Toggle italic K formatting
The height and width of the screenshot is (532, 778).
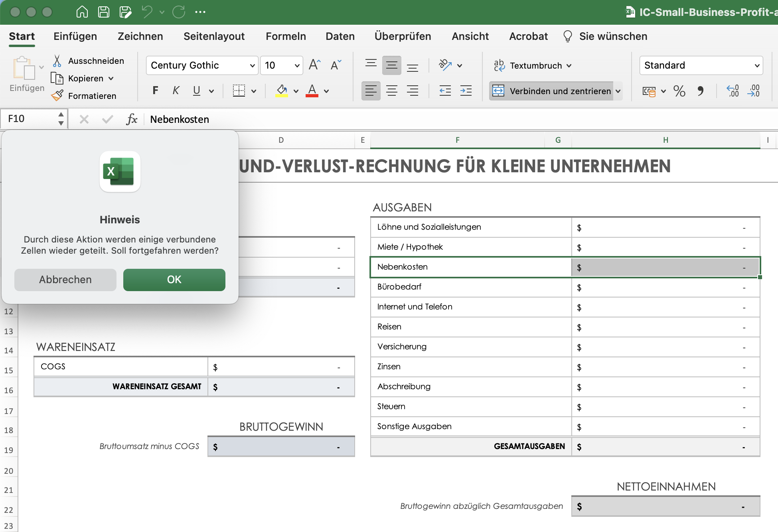click(176, 91)
